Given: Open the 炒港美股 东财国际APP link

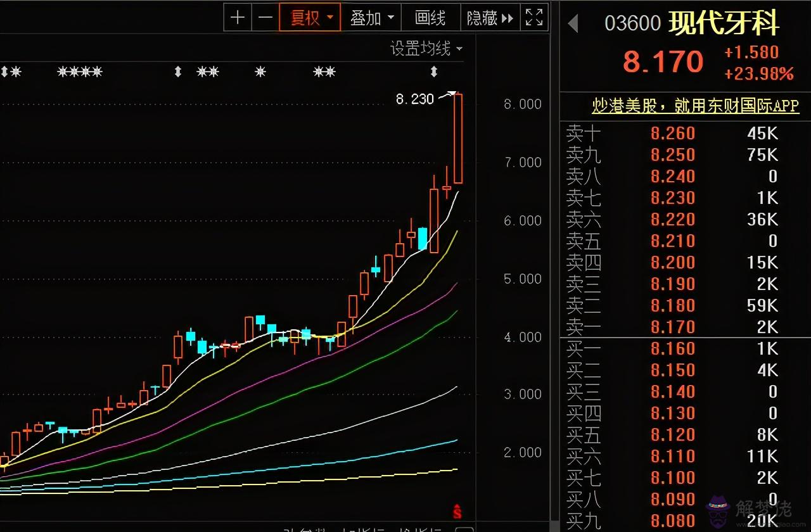Looking at the screenshot, I should [695, 106].
